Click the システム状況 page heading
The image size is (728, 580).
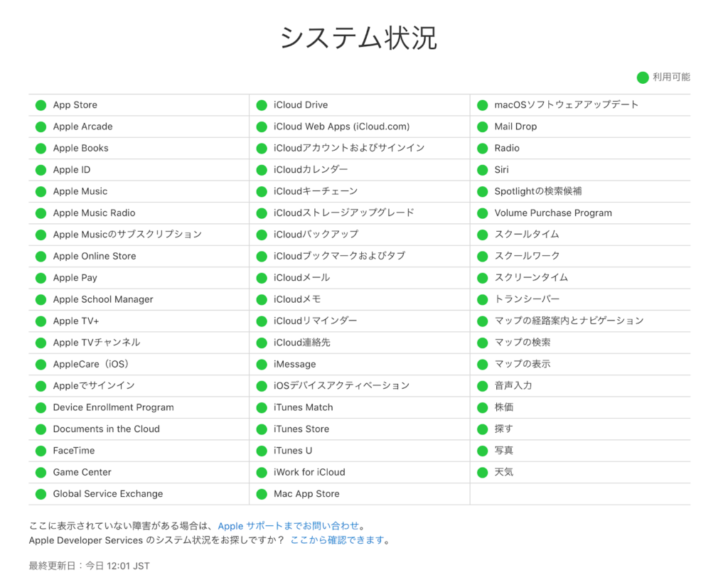(x=358, y=38)
